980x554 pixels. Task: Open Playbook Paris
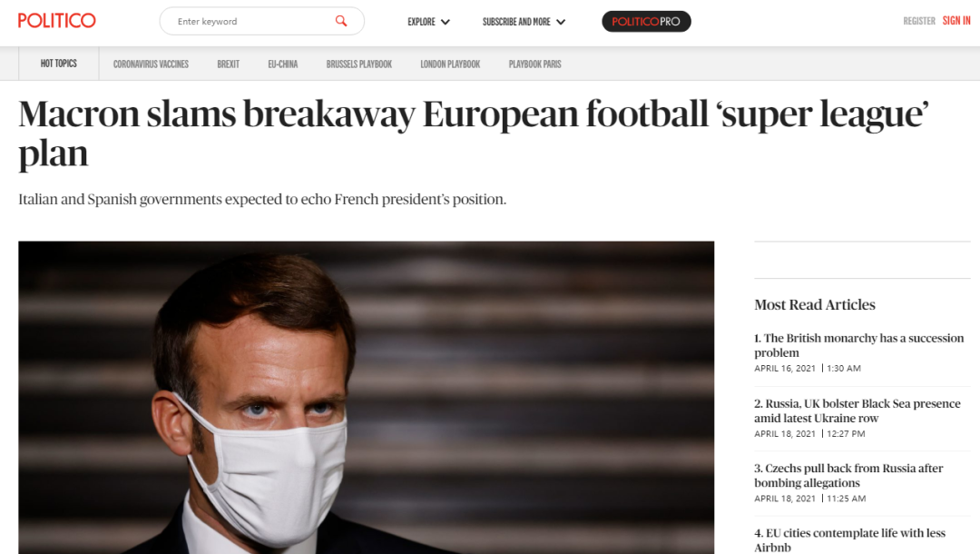[x=534, y=64]
